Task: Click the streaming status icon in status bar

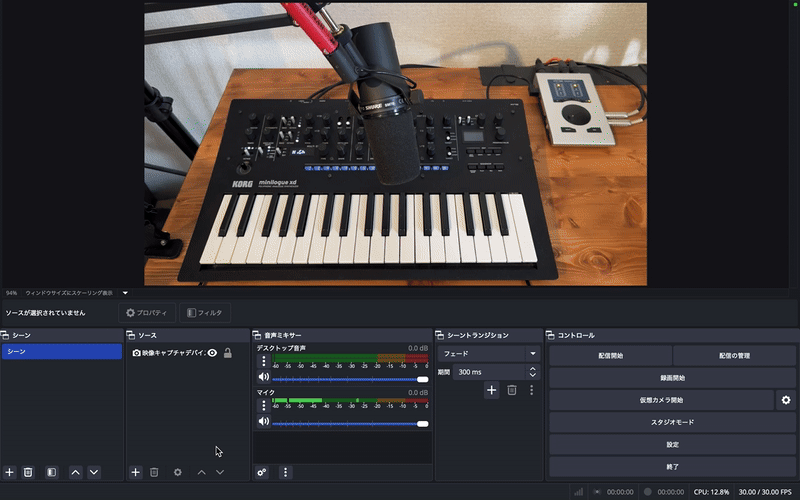Action: tap(597, 492)
